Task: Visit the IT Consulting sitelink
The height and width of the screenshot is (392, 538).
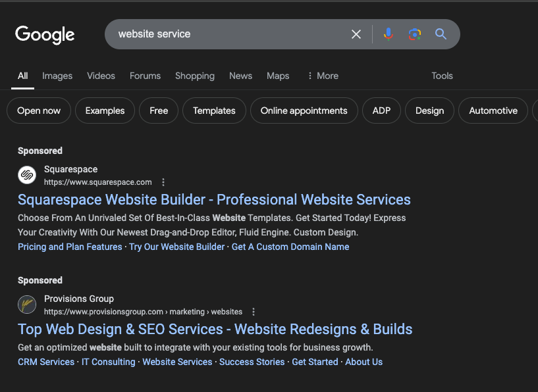Action: coord(109,362)
